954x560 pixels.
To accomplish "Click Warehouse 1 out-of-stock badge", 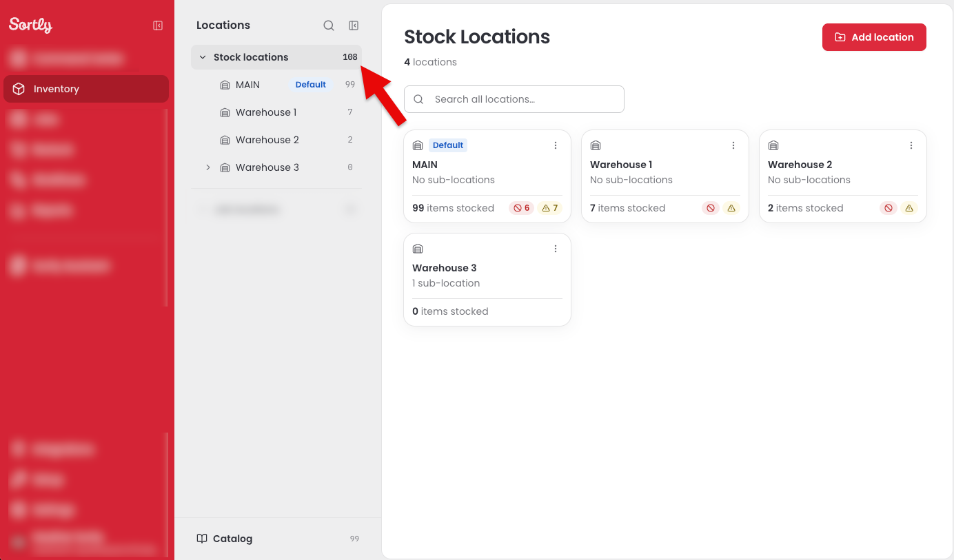I will (711, 208).
